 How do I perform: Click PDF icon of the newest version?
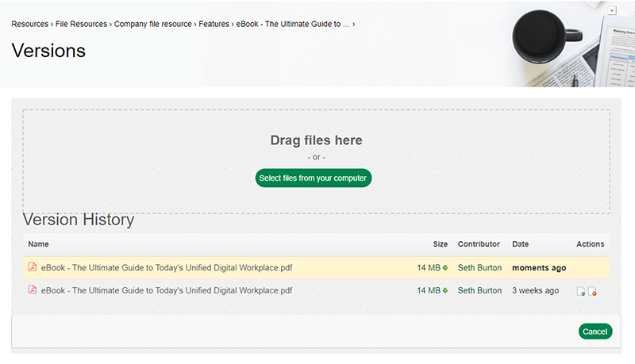33,268
